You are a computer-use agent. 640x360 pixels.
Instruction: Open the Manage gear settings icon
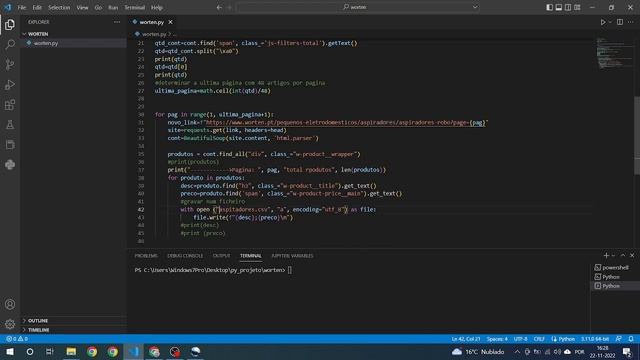[10, 324]
